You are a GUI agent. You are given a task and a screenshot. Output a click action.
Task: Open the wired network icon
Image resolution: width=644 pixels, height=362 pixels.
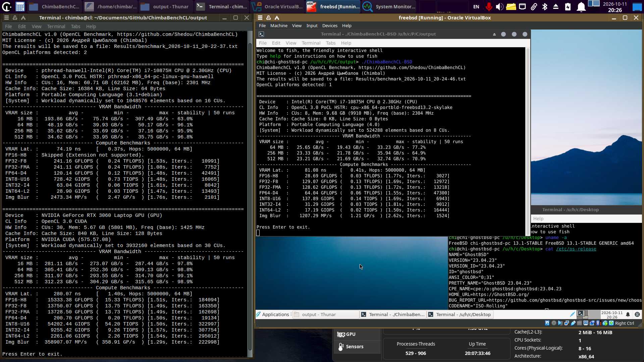click(x=522, y=6)
